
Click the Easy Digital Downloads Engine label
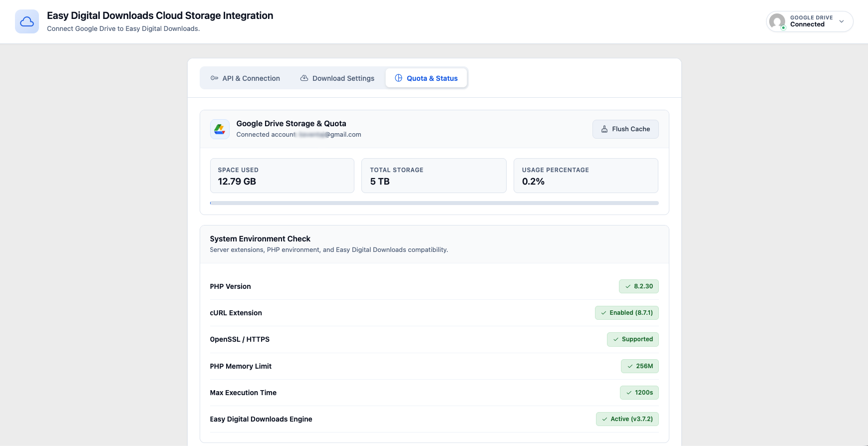[x=261, y=419]
